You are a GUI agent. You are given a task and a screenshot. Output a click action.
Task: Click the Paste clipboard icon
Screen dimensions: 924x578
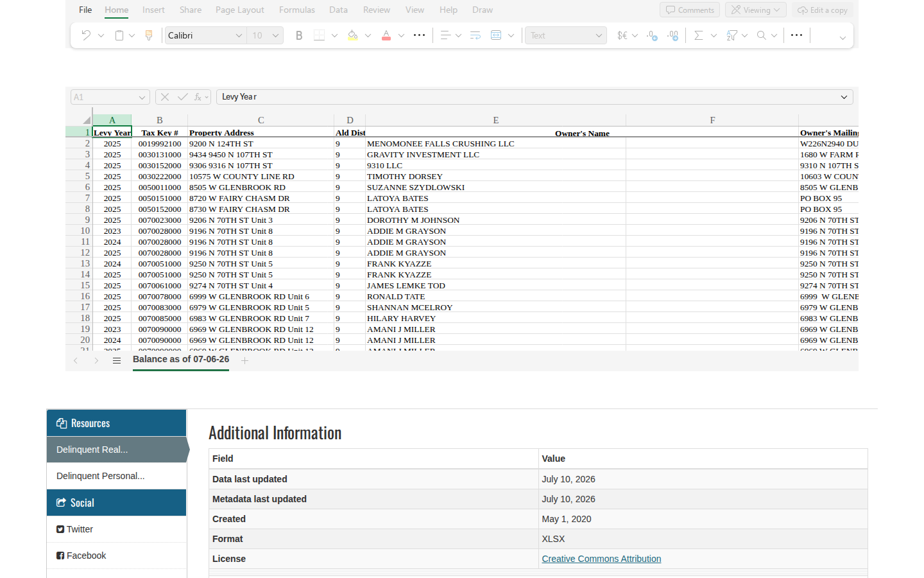pos(119,35)
